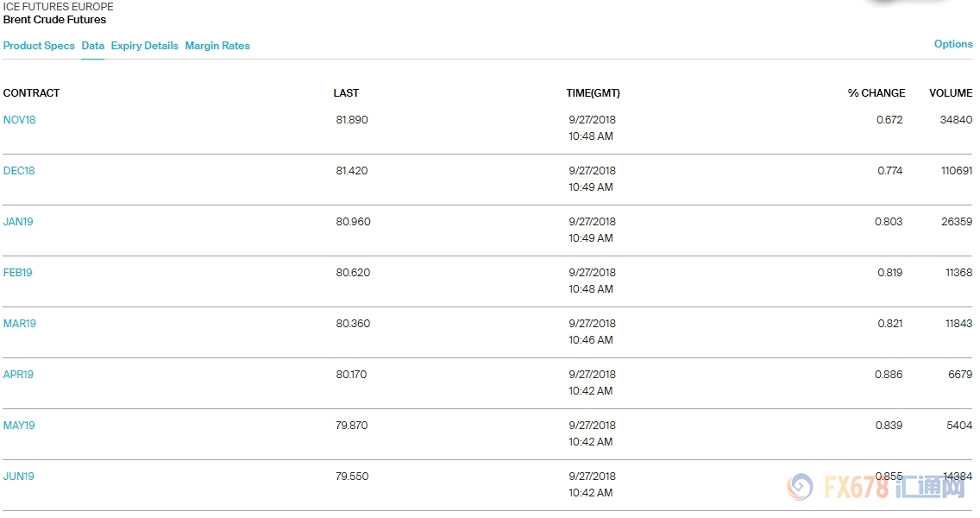Image resolution: width=980 pixels, height=518 pixels.
Task: Open the FEB19 contract link
Action: (x=18, y=273)
